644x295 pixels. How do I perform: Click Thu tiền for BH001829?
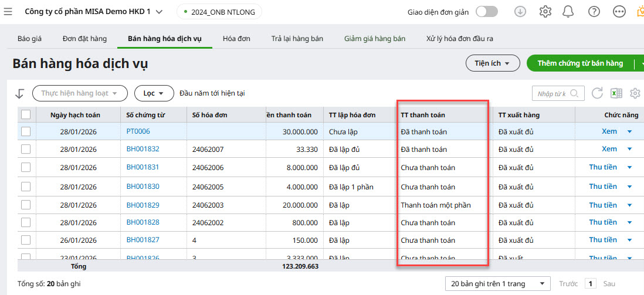point(602,205)
